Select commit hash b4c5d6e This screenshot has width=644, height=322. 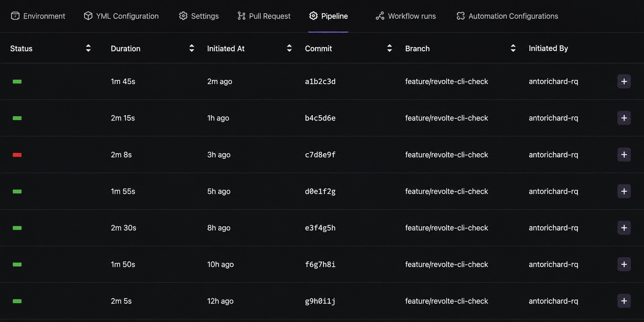[x=320, y=118]
